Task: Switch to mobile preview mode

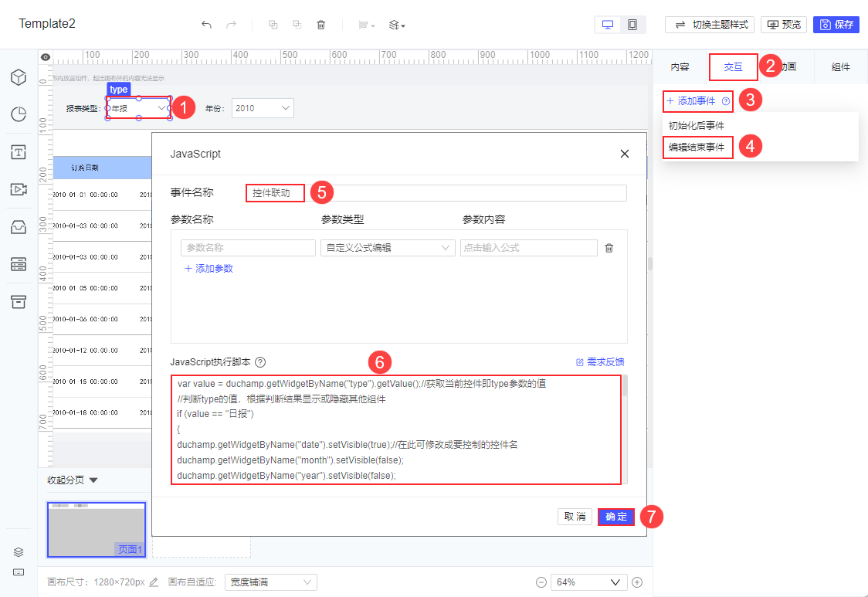Action: click(633, 25)
